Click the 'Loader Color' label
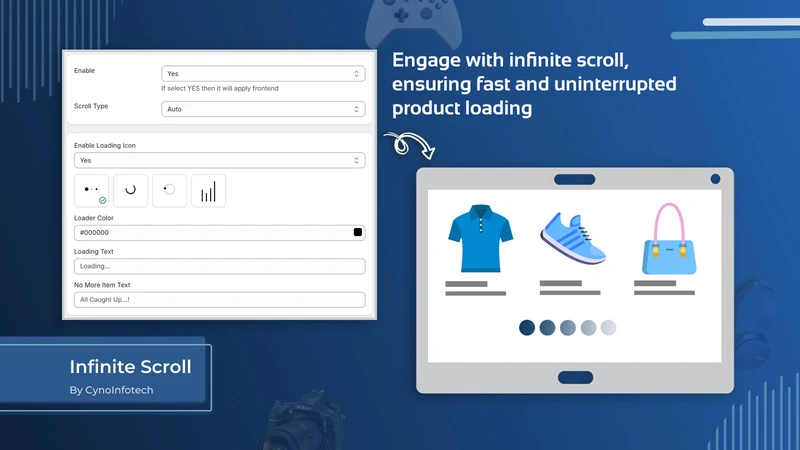 [93, 218]
